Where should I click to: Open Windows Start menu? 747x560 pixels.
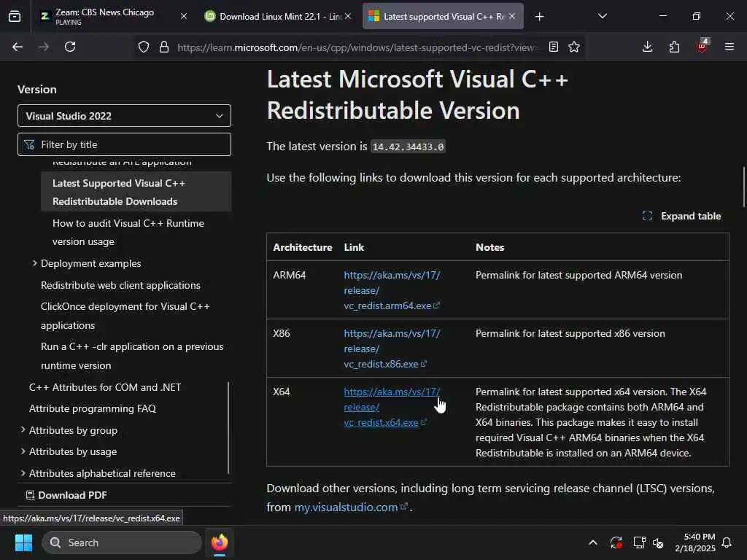coord(23,542)
